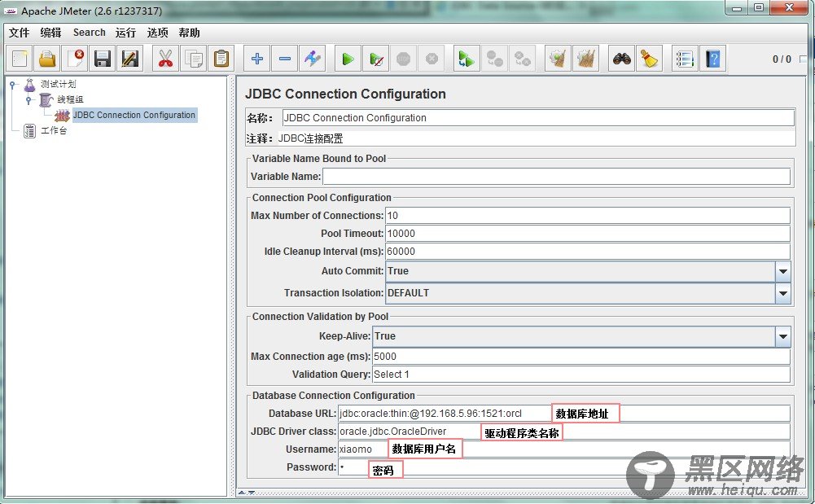Click Remote Stop All icon

pyautogui.click(x=494, y=58)
